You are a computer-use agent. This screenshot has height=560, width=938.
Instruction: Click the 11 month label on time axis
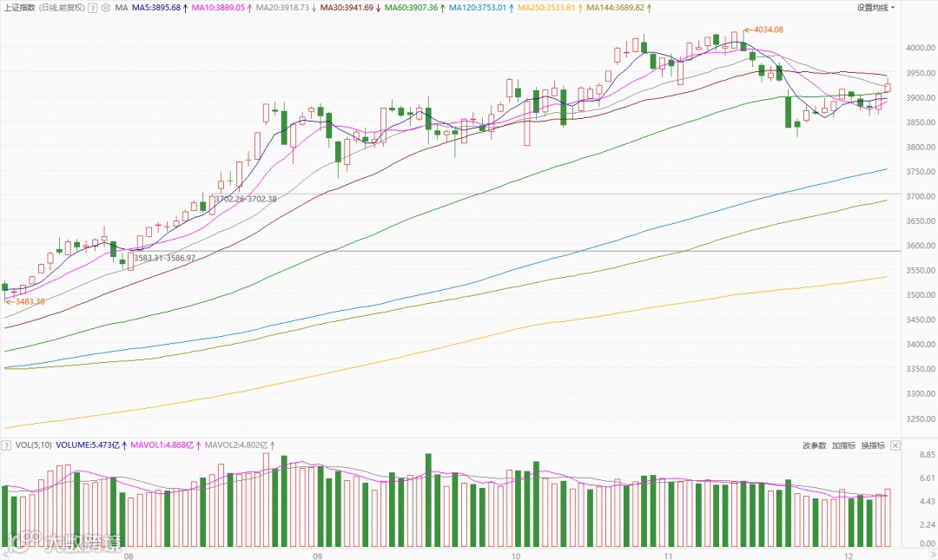[668, 556]
